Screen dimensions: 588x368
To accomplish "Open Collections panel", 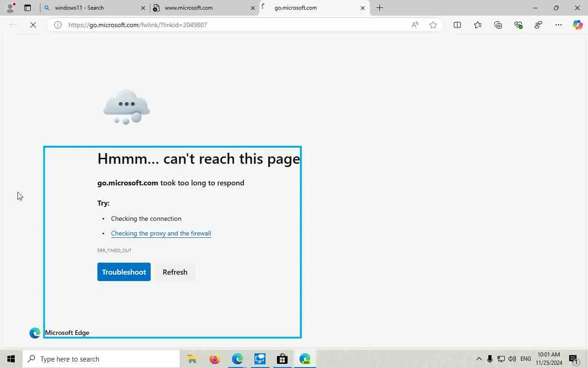I will [498, 25].
